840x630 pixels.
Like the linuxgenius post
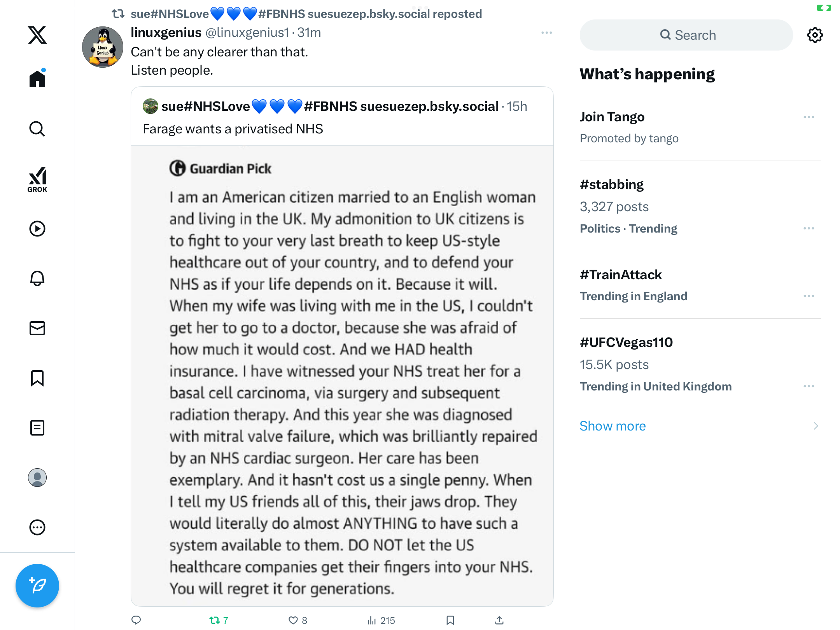click(293, 620)
